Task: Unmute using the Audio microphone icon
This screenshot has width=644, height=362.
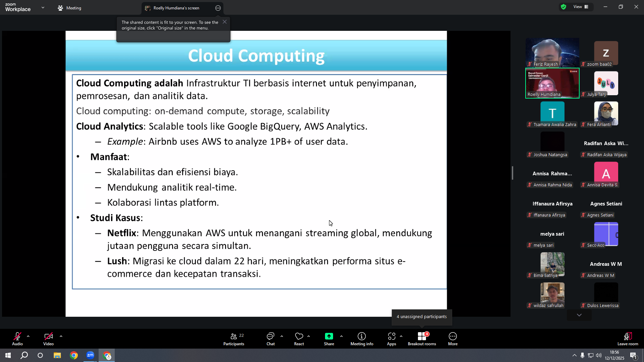Action: pos(17,339)
